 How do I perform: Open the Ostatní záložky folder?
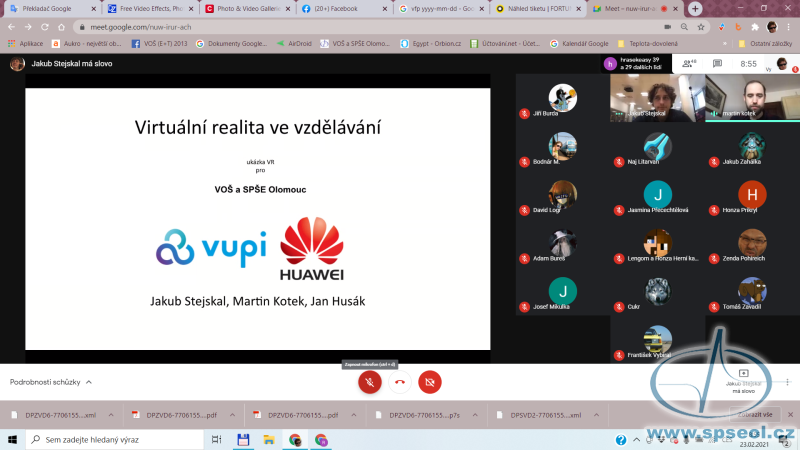point(765,44)
